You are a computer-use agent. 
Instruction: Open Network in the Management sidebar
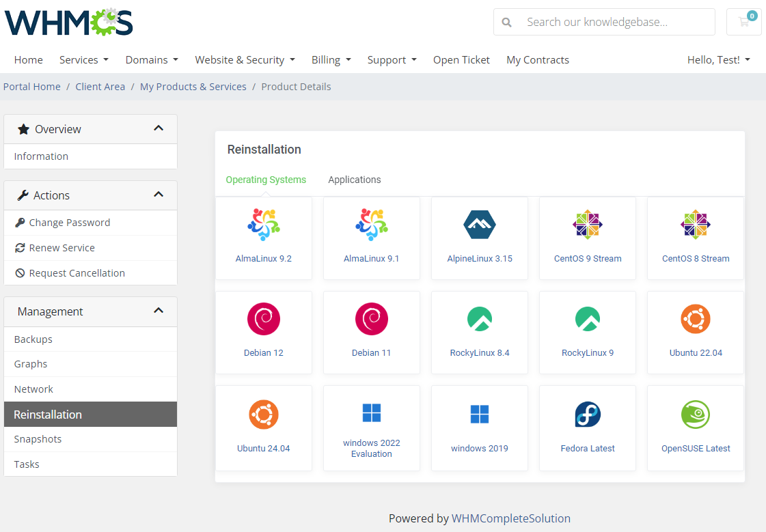click(x=90, y=389)
